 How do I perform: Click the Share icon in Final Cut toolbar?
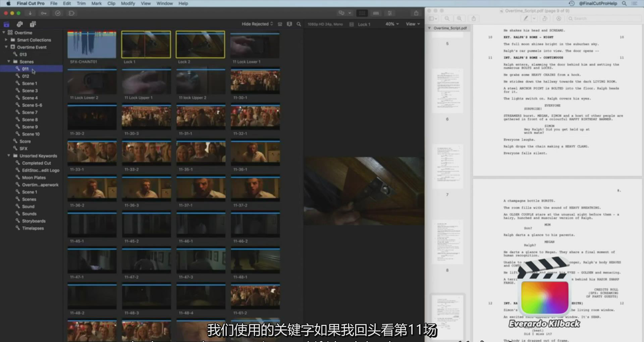point(416,13)
